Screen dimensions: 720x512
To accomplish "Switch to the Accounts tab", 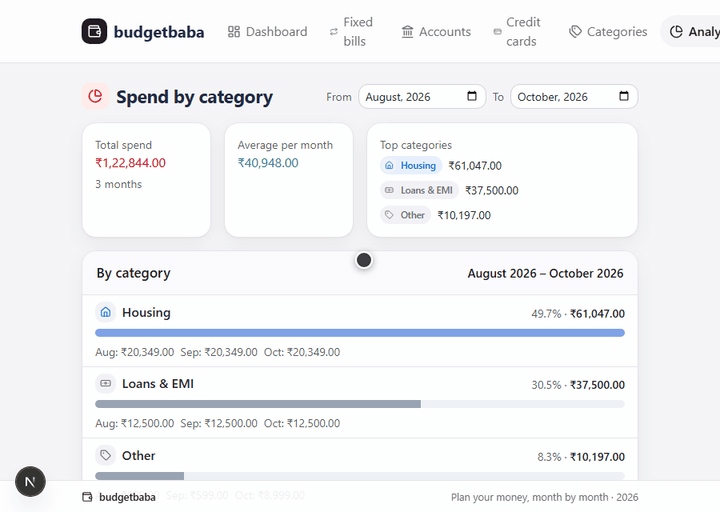I will 436,32.
